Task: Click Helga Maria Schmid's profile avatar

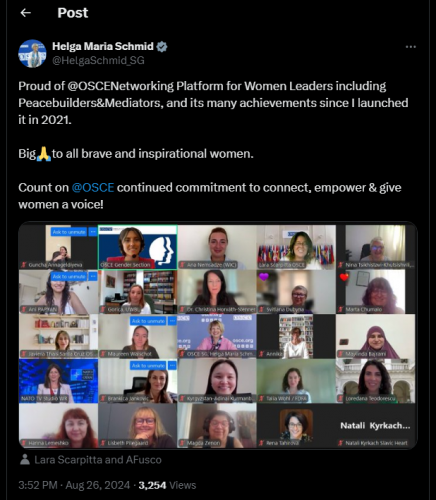Action: pos(32,53)
